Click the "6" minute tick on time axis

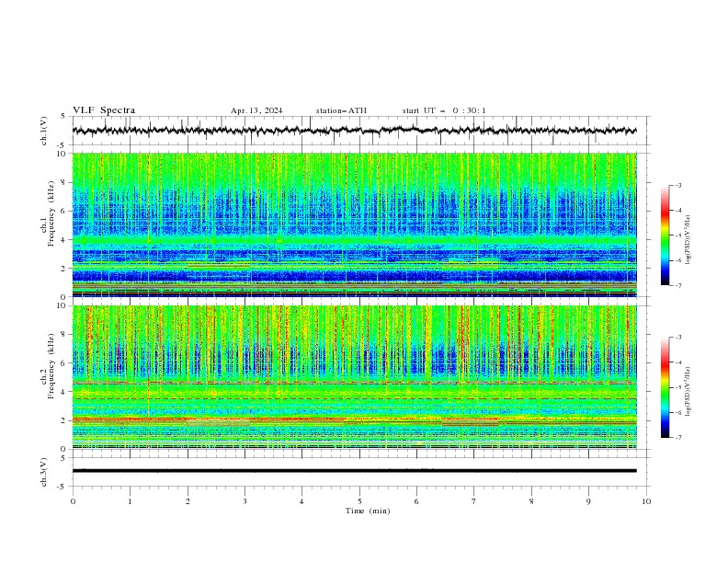click(416, 501)
